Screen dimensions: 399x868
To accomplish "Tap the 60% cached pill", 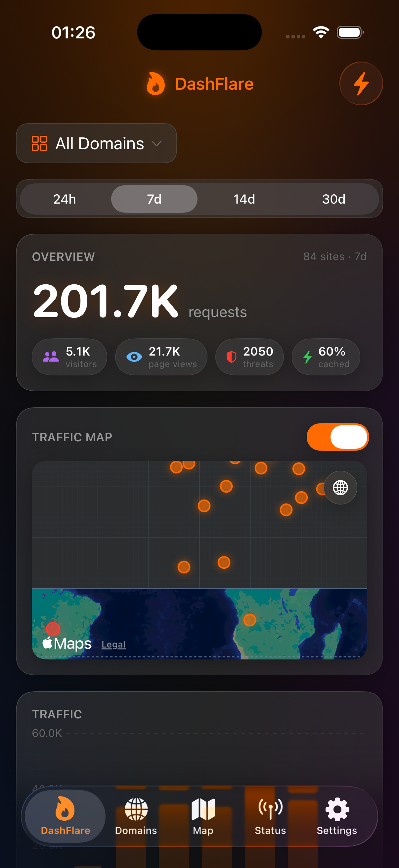I will (x=326, y=357).
